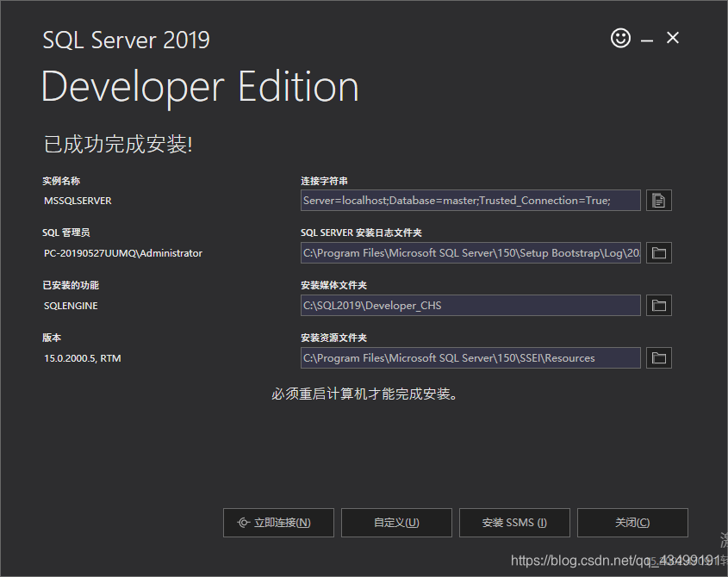Click the 安装资源文件夹 label
The height and width of the screenshot is (577, 728).
pos(333,338)
